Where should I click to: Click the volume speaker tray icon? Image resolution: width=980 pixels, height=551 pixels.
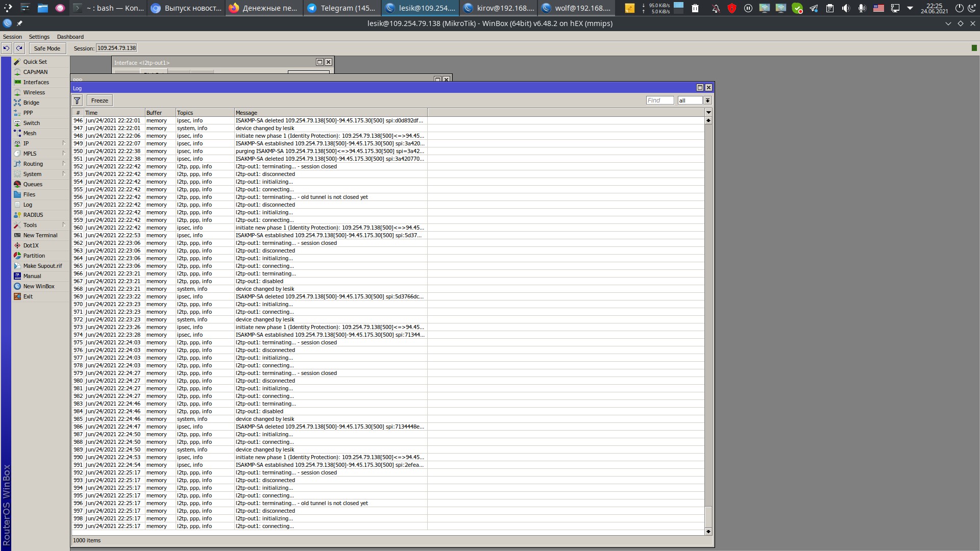[846, 8]
